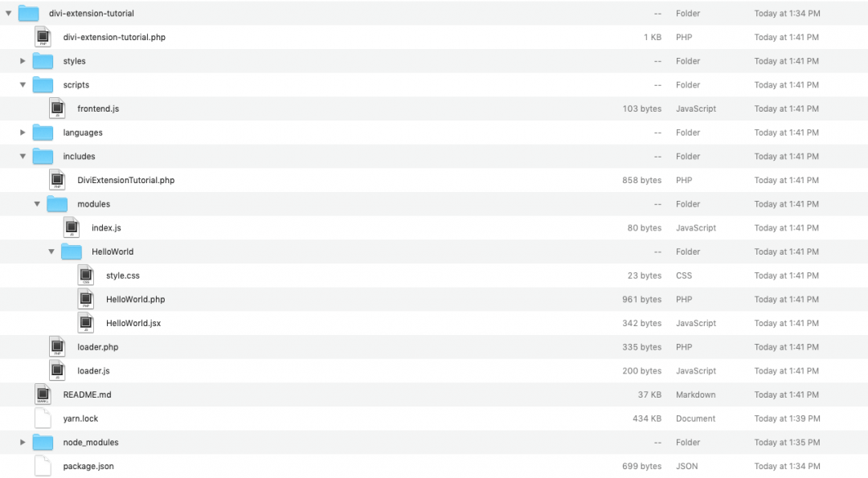Collapse the HelloWorld folder
868x478 pixels.
[x=51, y=251]
